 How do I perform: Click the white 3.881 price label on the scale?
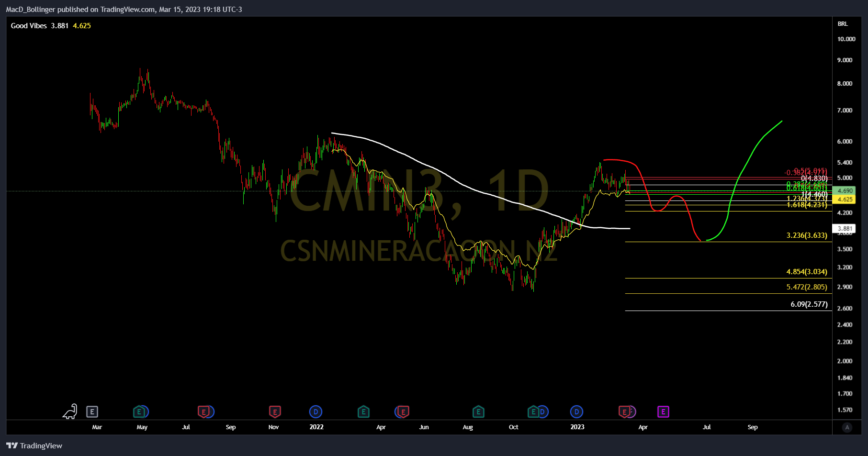[x=844, y=229]
